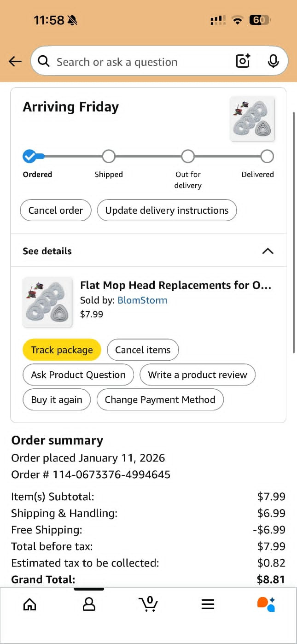Screen dimensions: 297x644
Task: Collapse the See details section
Action: point(268,251)
